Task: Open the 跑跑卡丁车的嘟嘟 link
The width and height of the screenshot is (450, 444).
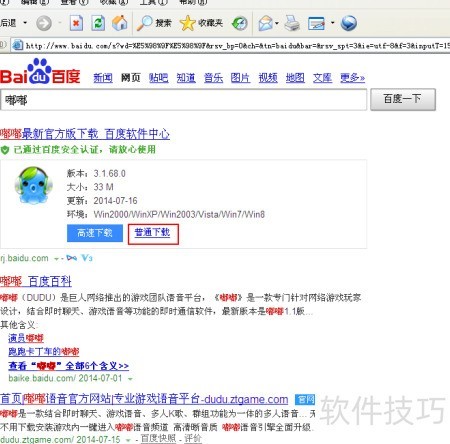Action: (44, 352)
